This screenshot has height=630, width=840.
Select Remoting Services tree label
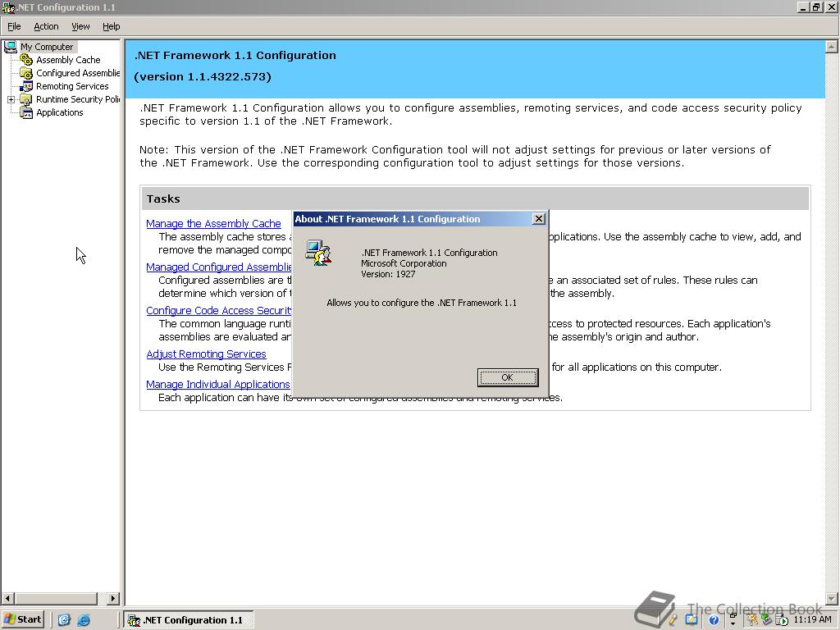72,86
